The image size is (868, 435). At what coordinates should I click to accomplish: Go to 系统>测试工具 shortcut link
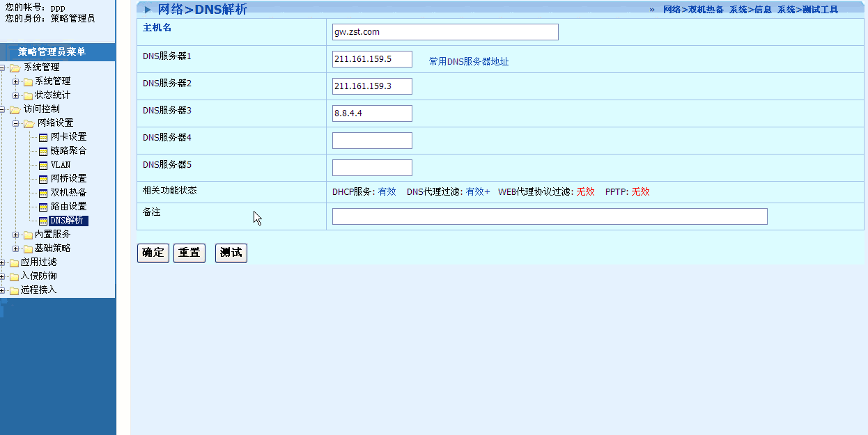click(x=807, y=10)
